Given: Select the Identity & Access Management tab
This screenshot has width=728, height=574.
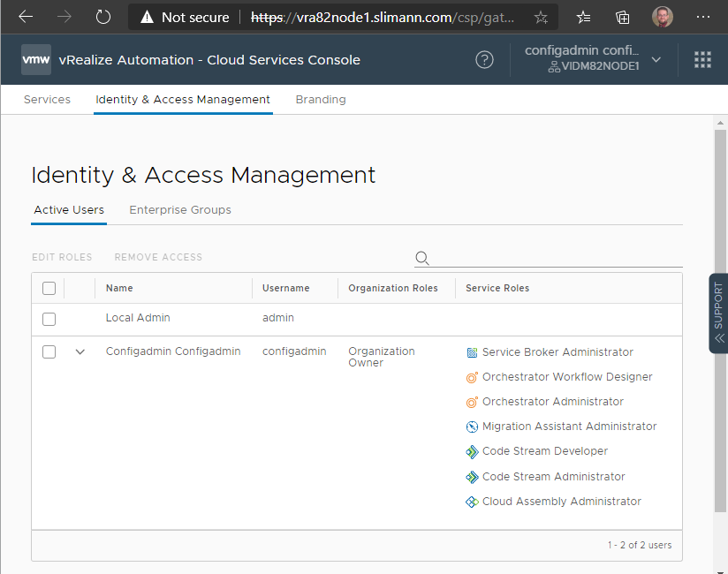Looking at the screenshot, I should 183,99.
